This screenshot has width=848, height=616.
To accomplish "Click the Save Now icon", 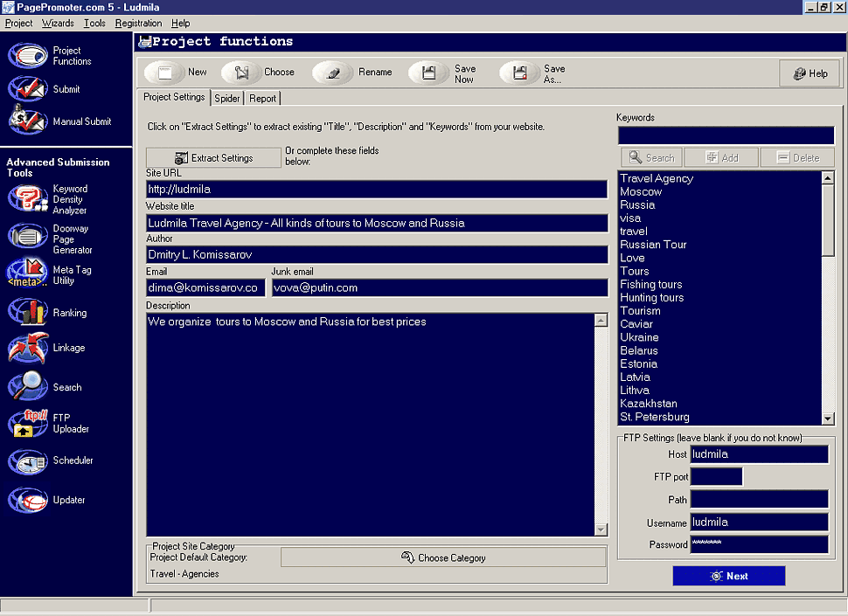I will pos(428,73).
